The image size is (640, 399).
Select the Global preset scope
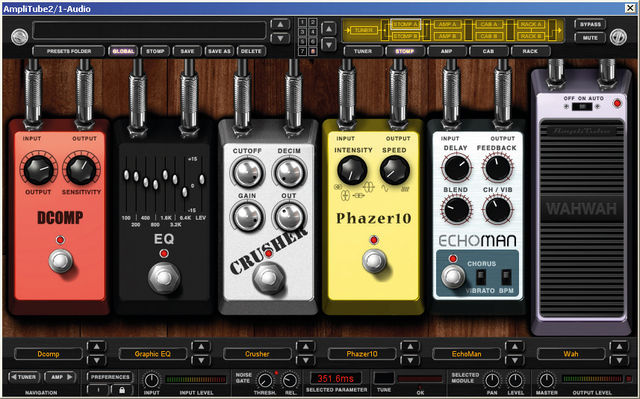123,51
